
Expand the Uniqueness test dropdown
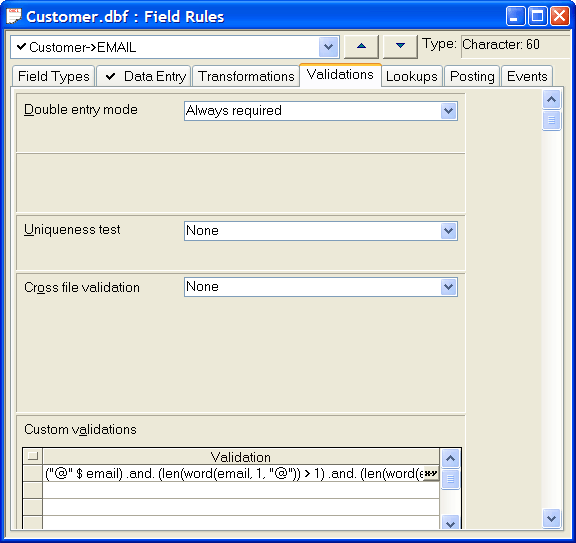click(449, 231)
